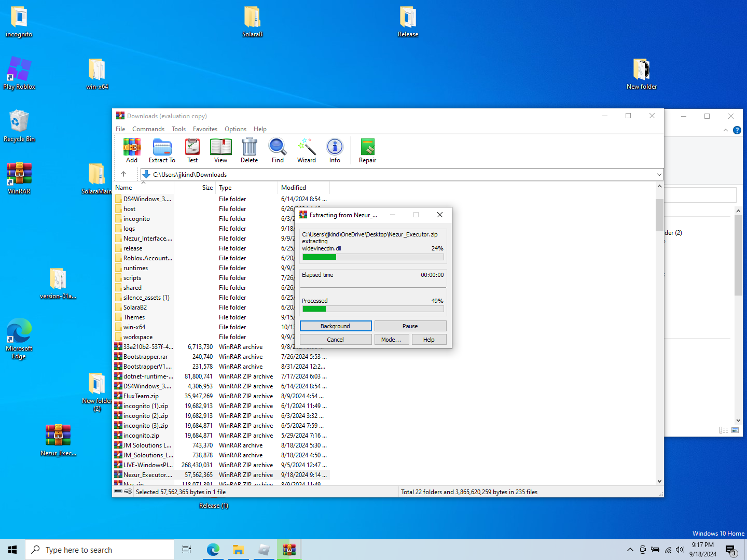Go up one folder level arrow
The height and width of the screenshot is (560, 747).
point(123,174)
